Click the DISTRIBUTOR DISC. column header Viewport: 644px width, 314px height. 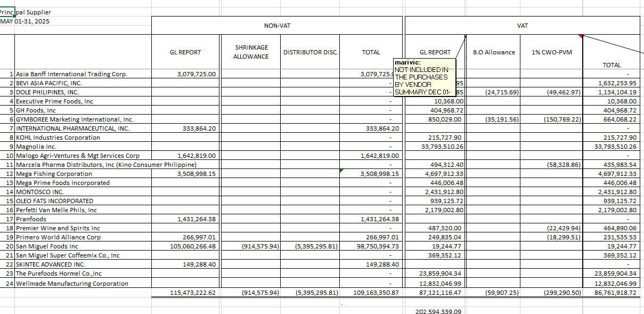[310, 52]
